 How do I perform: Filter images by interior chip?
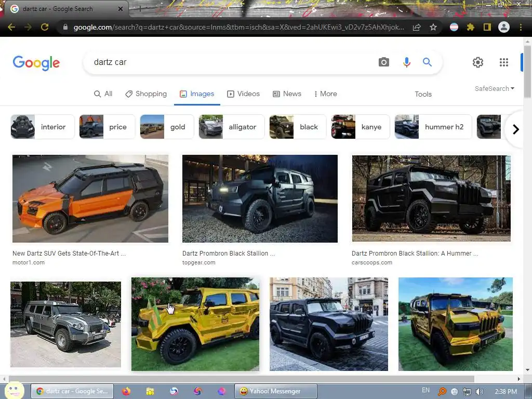(x=43, y=127)
